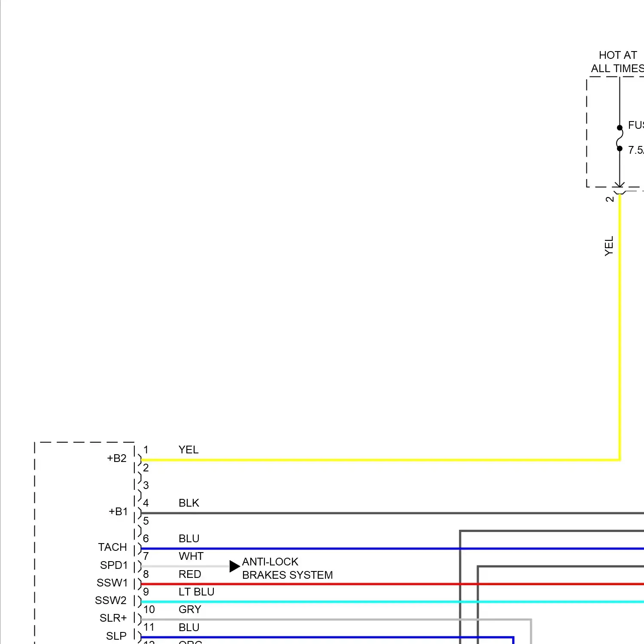Click the cyan SSW2 wire line
This screenshot has height=644, width=644.
392,602
